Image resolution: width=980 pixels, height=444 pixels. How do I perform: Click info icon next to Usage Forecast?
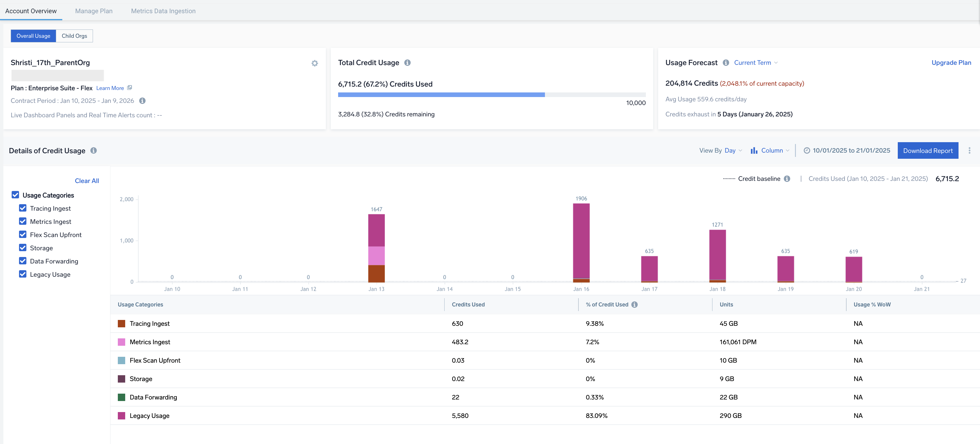click(726, 63)
